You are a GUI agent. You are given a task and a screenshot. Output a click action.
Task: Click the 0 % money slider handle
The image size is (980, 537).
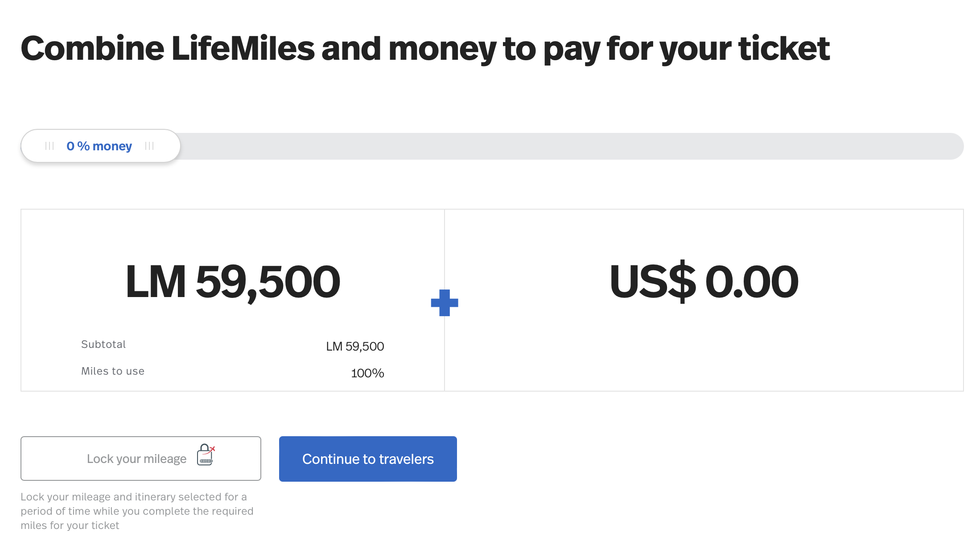click(101, 146)
